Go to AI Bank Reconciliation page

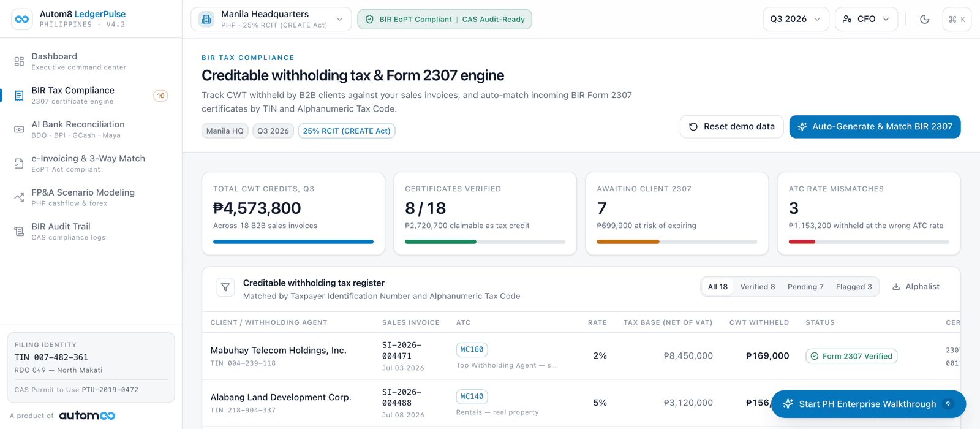91,129
